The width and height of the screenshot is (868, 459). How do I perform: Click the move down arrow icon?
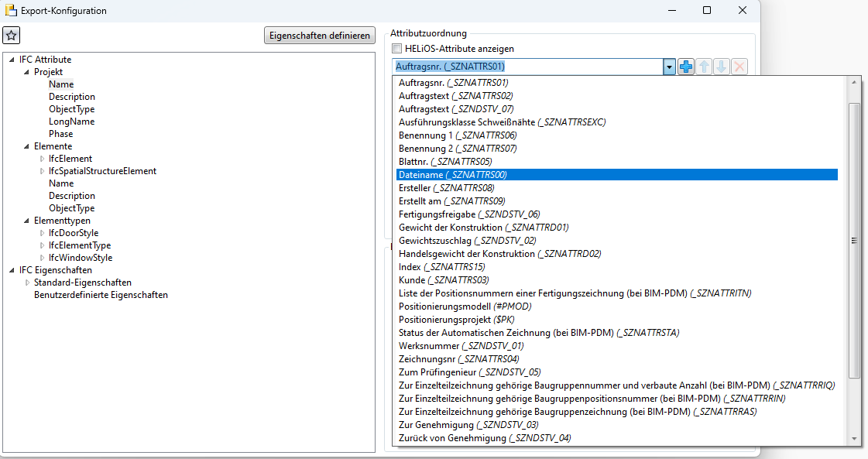pyautogui.click(x=721, y=67)
